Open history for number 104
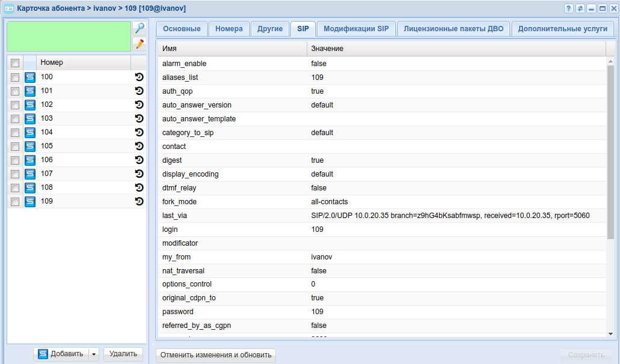 click(x=139, y=132)
